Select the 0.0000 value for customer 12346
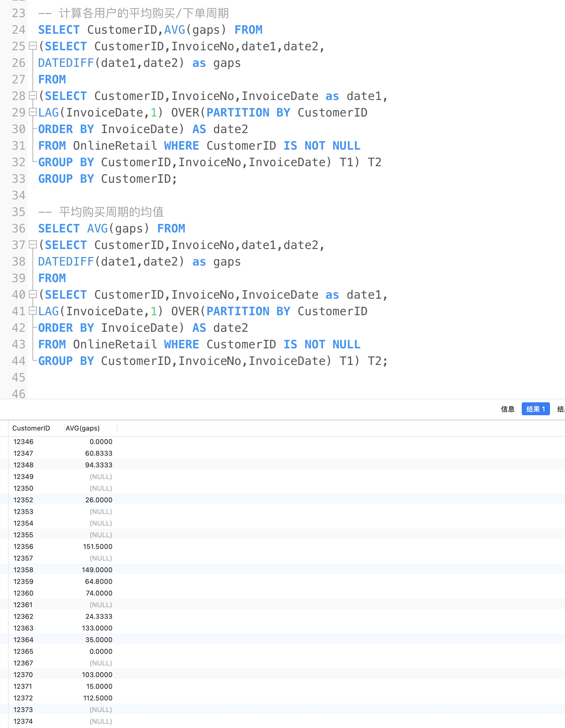This screenshot has width=565, height=728. pyautogui.click(x=101, y=442)
